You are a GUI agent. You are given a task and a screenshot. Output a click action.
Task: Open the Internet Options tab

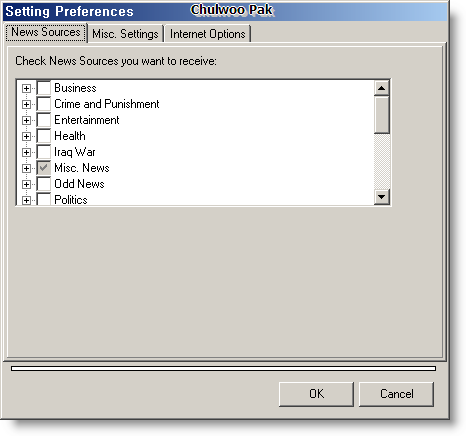[207, 34]
